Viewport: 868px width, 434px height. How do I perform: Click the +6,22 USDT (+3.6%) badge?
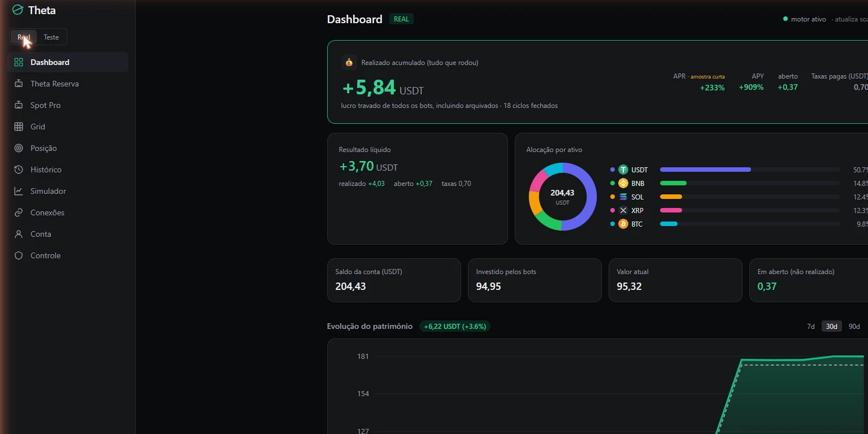click(455, 327)
